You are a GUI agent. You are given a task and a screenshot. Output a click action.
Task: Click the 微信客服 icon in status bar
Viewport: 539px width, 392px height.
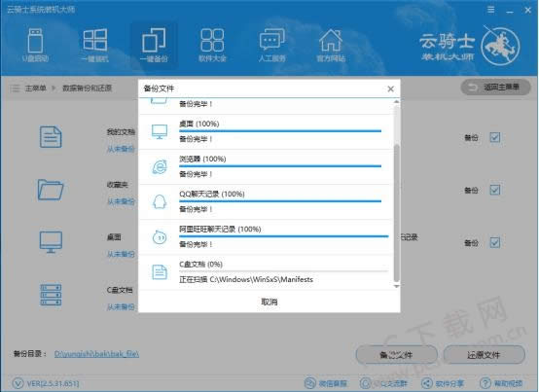point(310,383)
